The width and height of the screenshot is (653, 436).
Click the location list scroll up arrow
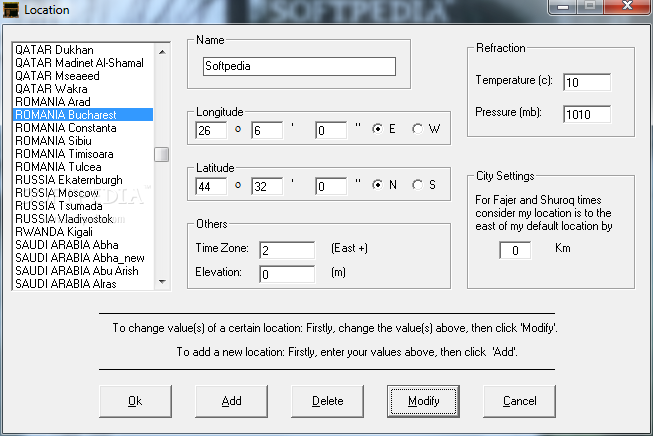(162, 52)
